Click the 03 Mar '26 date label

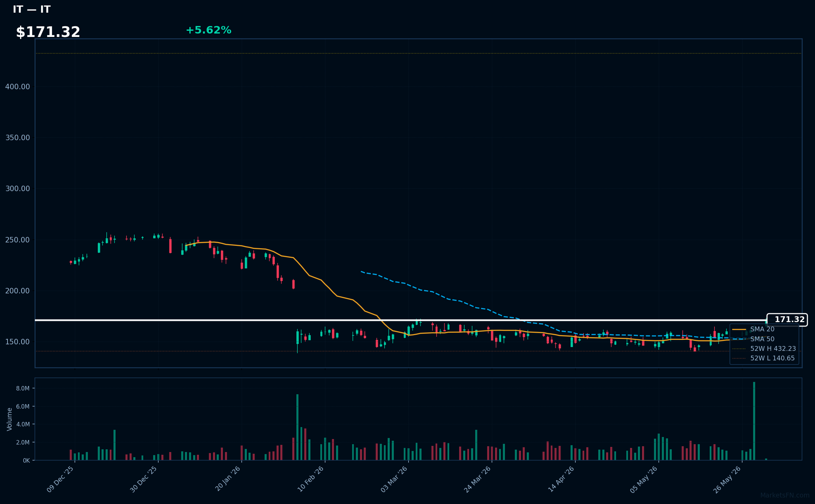pyautogui.click(x=394, y=479)
